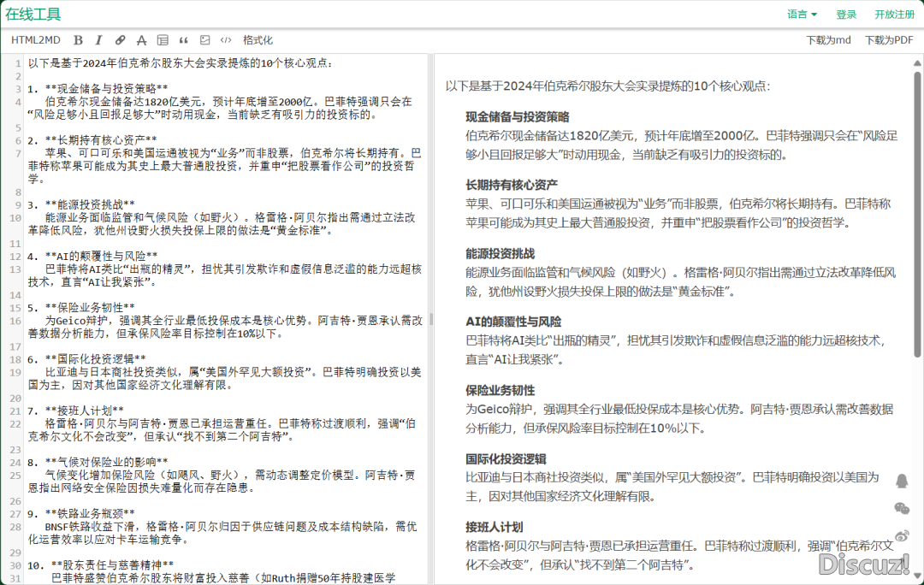The width and height of the screenshot is (924, 585).
Task: Open the HTML2MD converter
Action: 35,40
